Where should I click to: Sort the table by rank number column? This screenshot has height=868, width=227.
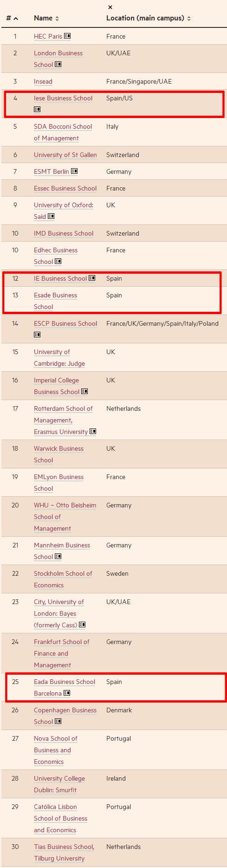point(12,18)
